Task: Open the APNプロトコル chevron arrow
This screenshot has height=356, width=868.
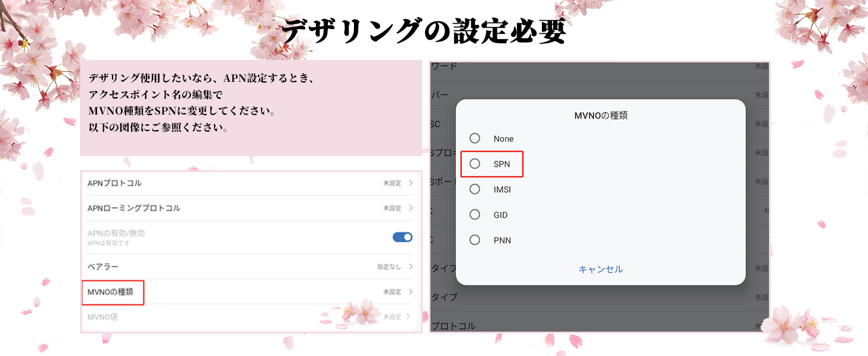Action: coord(410,183)
